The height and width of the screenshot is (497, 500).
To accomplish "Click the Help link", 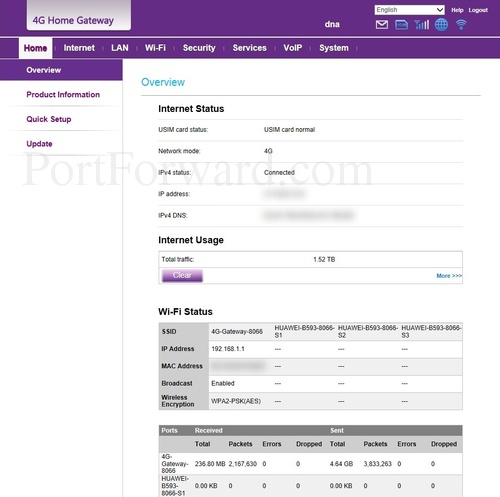I will coord(457,10).
